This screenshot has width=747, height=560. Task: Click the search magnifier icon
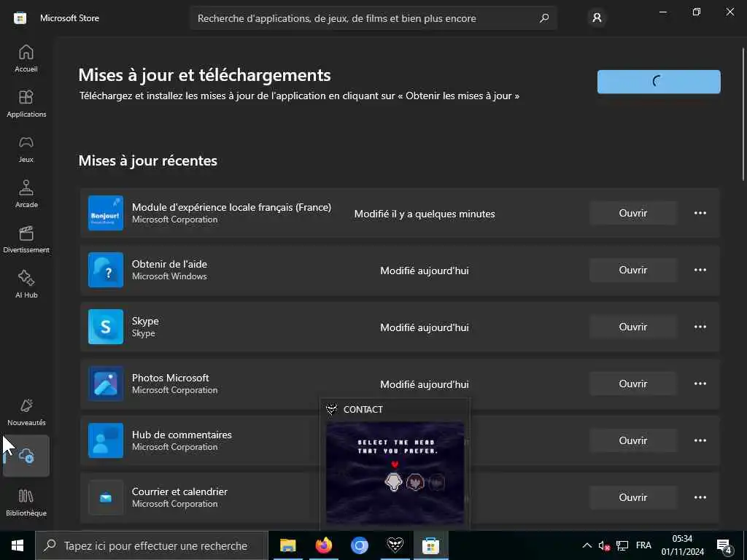544,18
